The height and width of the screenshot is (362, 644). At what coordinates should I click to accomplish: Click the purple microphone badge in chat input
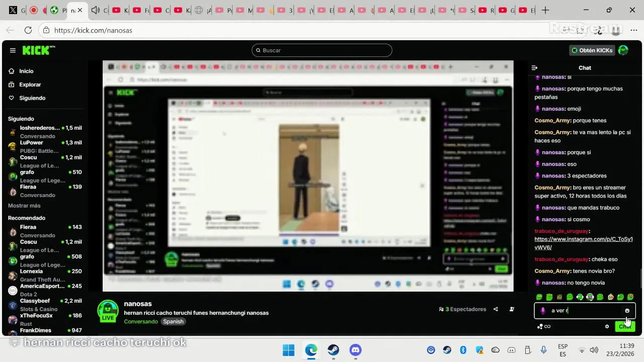[543, 311]
